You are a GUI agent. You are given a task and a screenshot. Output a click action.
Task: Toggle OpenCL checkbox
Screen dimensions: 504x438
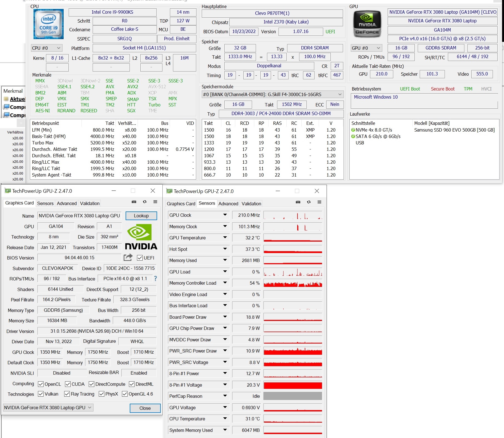click(41, 384)
